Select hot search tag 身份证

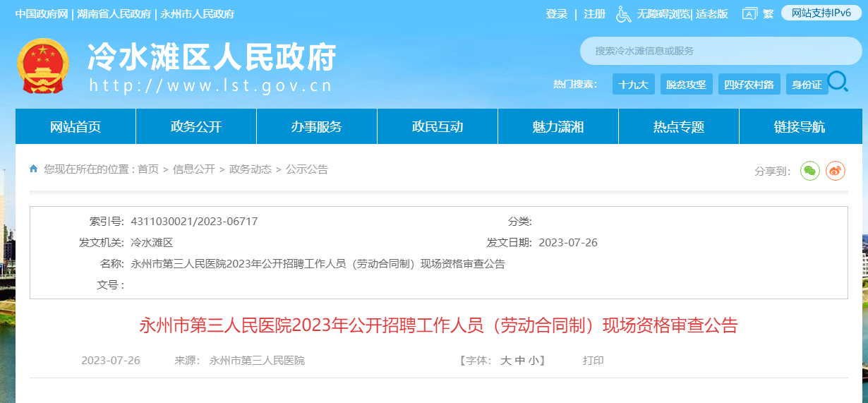coord(807,84)
